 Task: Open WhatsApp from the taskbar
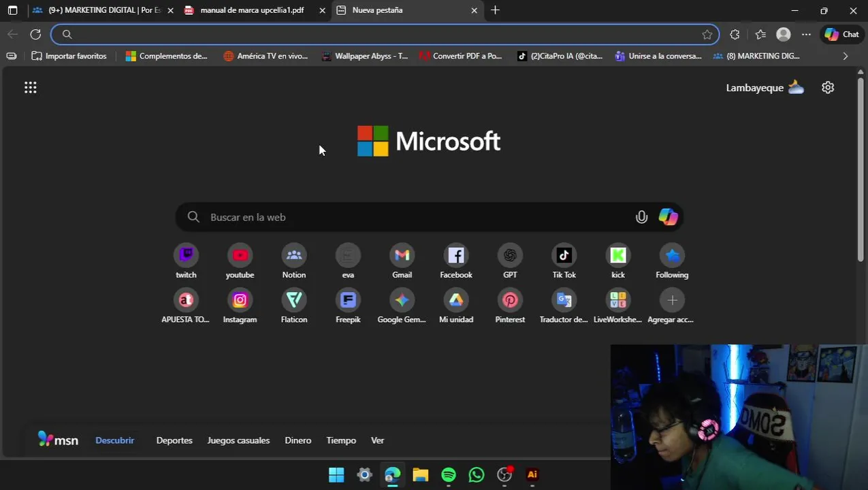tap(477, 475)
